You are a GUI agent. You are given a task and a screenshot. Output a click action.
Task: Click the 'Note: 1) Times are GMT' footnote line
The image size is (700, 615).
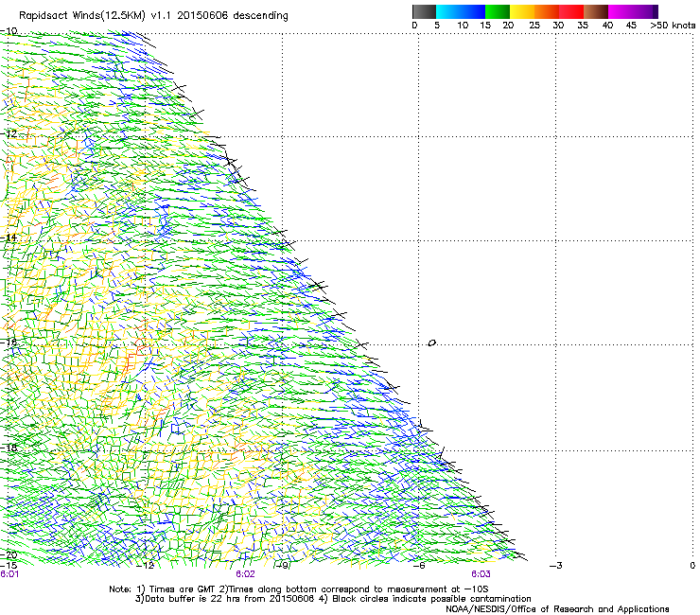(x=299, y=589)
